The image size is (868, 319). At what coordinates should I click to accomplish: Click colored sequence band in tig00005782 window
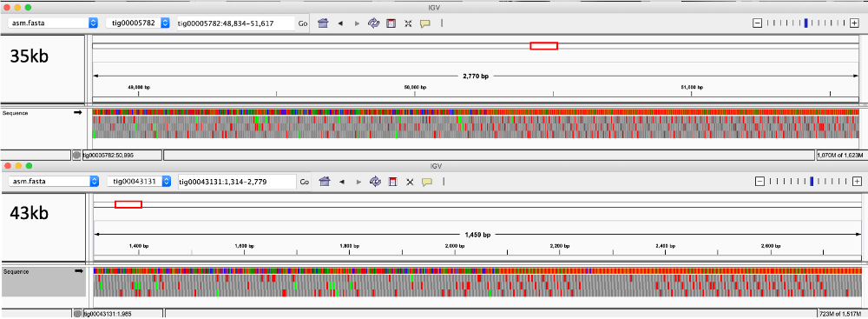476,112
